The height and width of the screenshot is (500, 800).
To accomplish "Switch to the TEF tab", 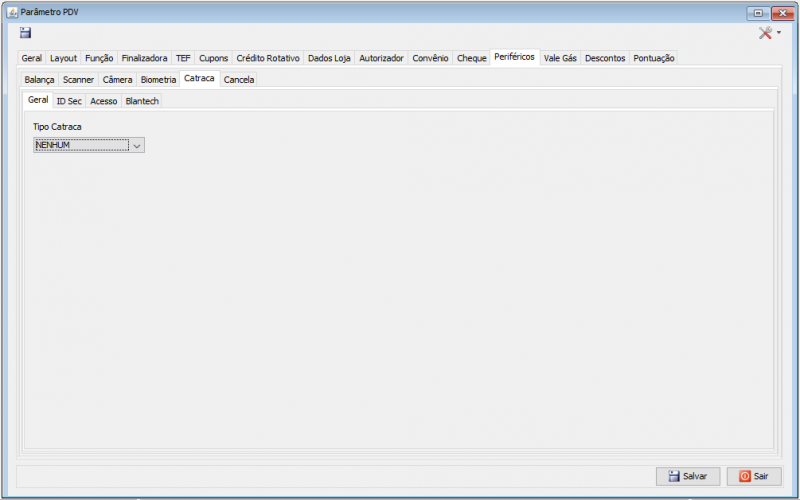I will pos(183,58).
